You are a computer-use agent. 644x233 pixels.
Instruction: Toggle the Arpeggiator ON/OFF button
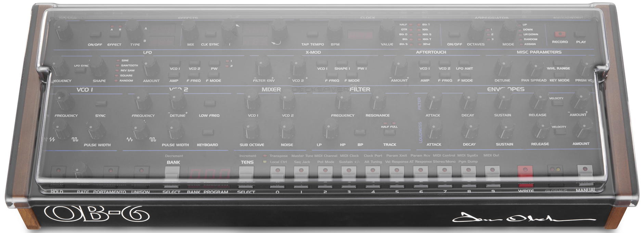pyautogui.click(x=454, y=35)
